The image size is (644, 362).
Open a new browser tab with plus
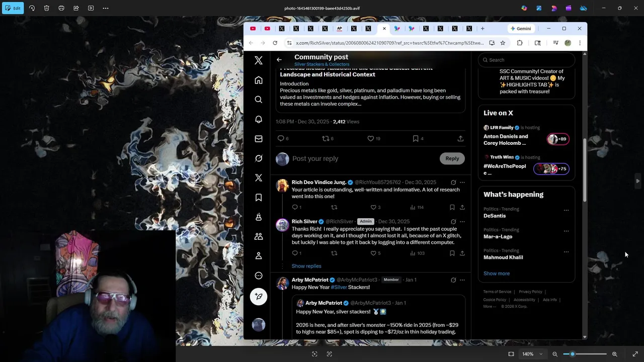click(482, 29)
